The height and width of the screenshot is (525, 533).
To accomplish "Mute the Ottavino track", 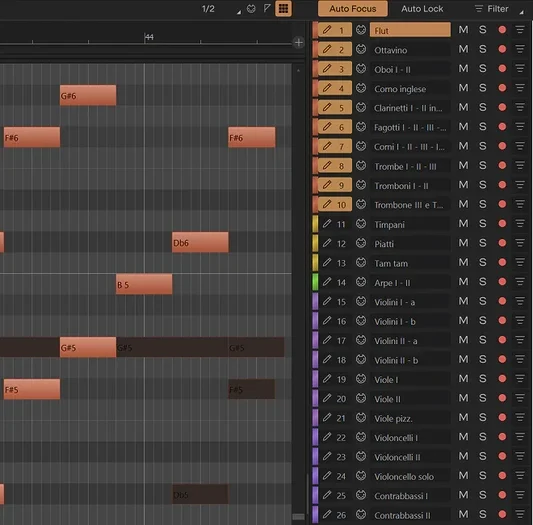I will (463, 49).
